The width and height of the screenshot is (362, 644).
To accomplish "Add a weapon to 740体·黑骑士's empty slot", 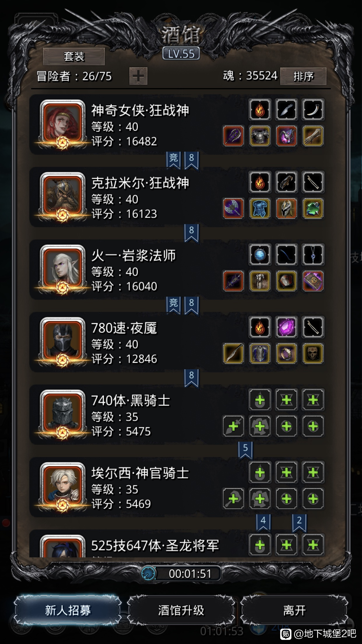I will tap(233, 426).
